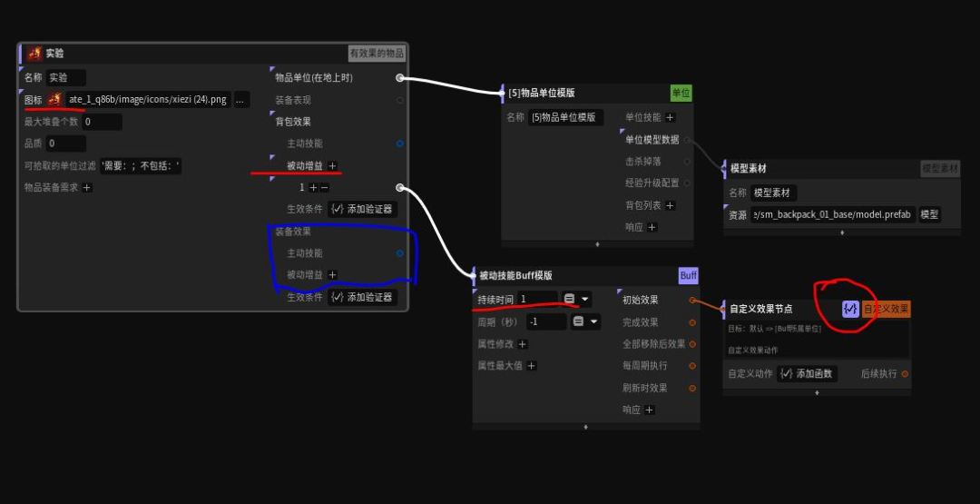
Task: Add a 单位技能 entry
Action: pos(670,117)
